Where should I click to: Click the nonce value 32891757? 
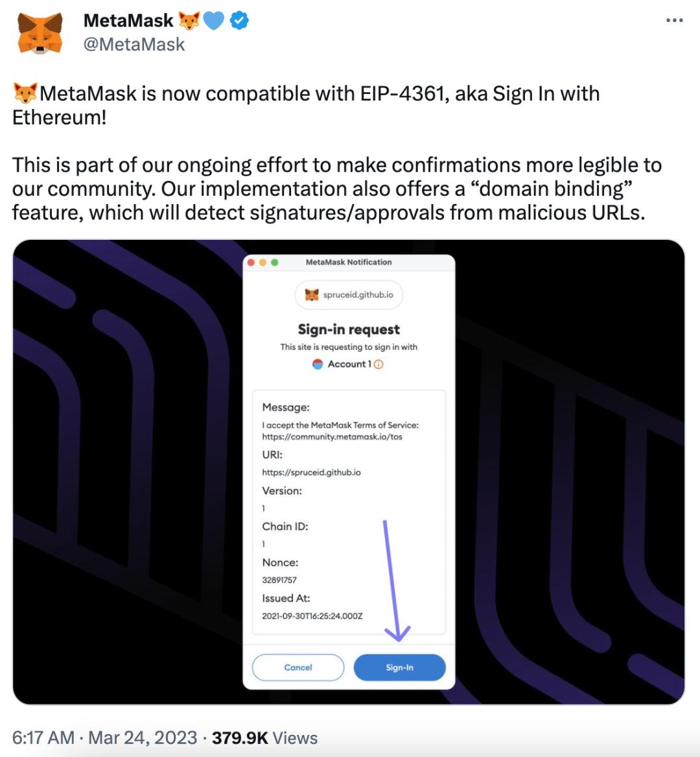(x=279, y=580)
